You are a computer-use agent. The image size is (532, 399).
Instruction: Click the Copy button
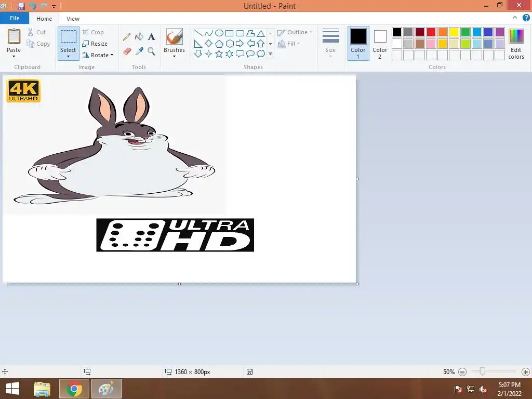[38, 44]
